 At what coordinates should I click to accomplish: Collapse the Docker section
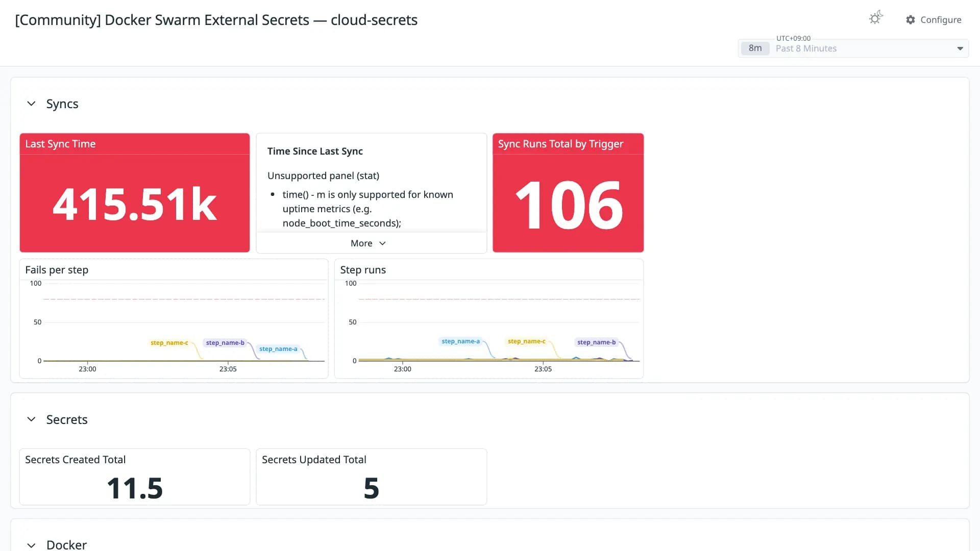[31, 545]
